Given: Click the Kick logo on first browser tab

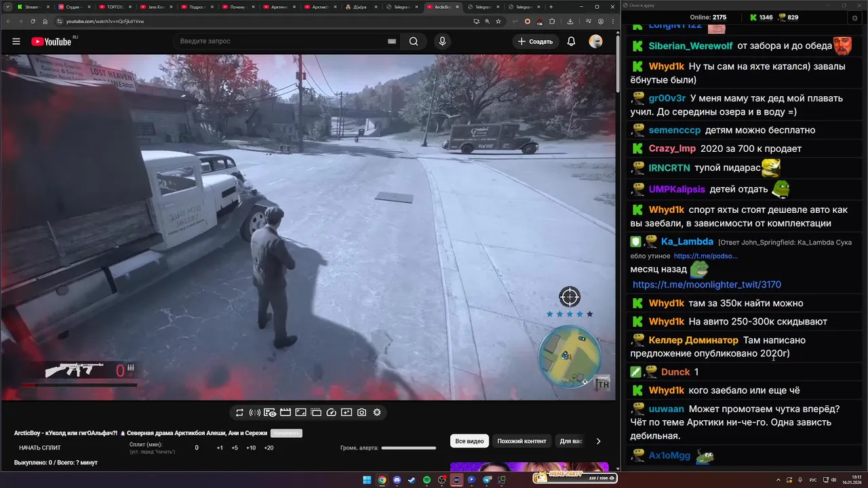Looking at the screenshot, I should coord(20,7).
